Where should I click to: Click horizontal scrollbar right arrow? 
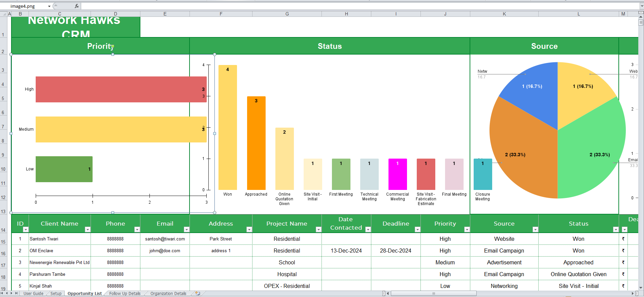coord(633,293)
